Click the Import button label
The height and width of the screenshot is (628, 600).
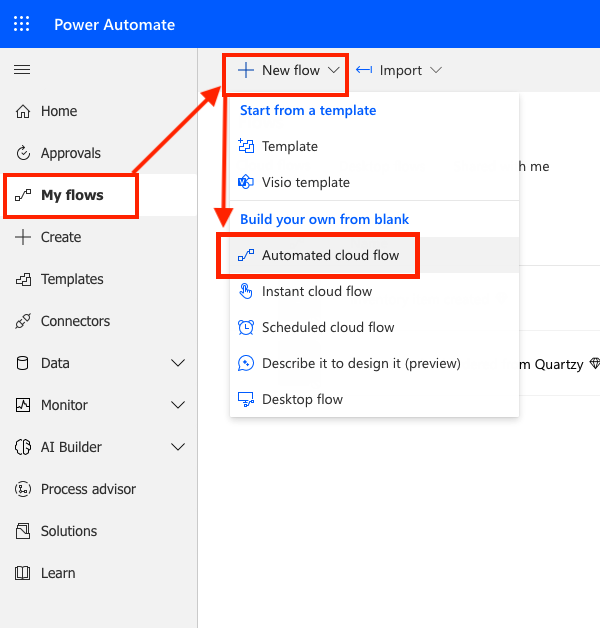(x=401, y=71)
